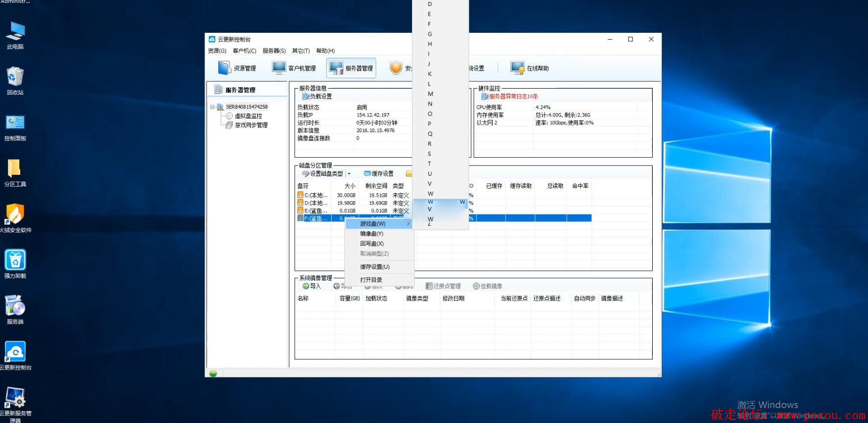Viewport: 868px width, 423px height.
Task: Click the 设置磁盘类型 button
Action: coord(322,174)
